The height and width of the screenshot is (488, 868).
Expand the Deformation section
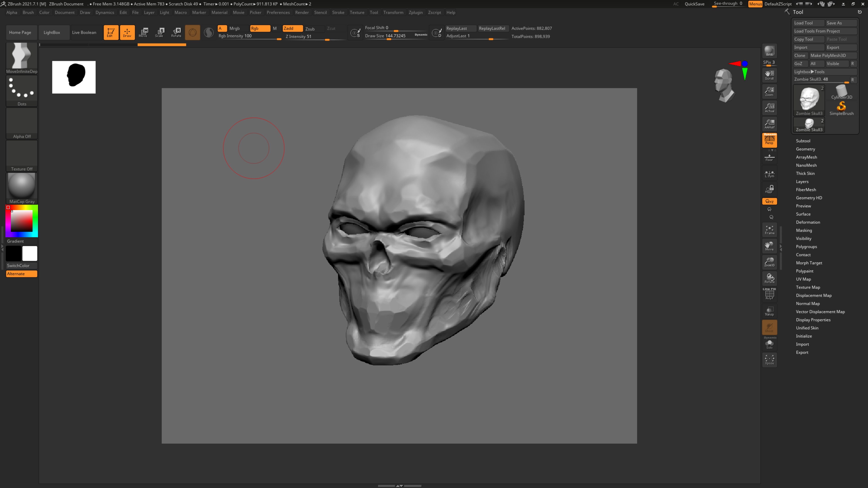[808, 222]
